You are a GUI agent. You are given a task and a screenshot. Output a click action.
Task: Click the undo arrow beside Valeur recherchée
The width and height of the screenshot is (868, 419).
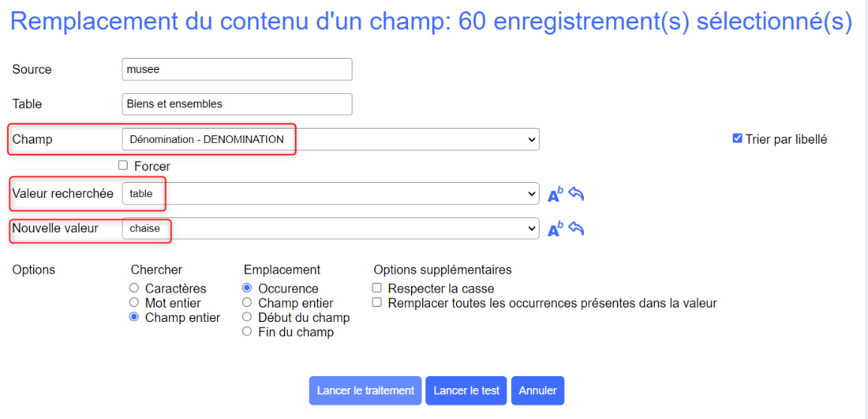pos(576,194)
